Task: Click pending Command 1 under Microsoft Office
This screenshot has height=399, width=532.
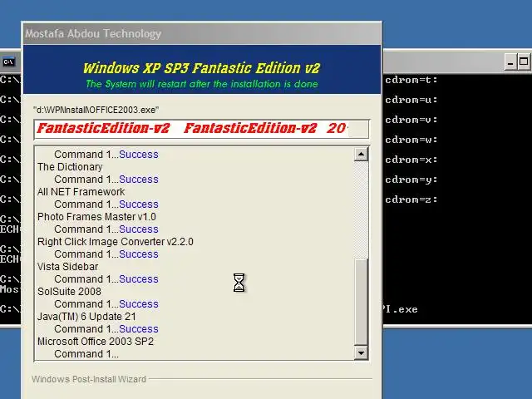Action: pyautogui.click(x=86, y=354)
